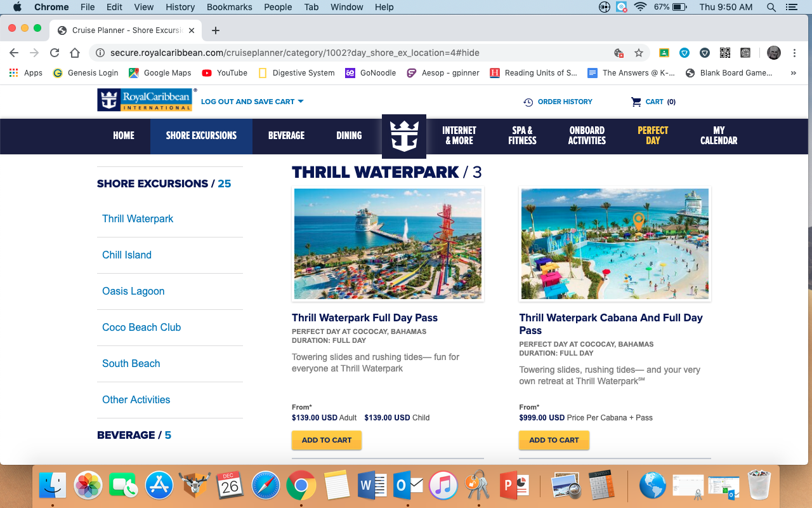The image size is (812, 508).
Task: Show more bookmarks with the double chevron
Action: click(793, 73)
